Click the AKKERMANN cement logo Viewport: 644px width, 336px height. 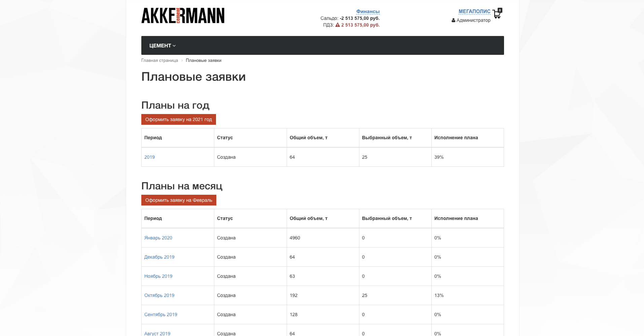point(183,16)
